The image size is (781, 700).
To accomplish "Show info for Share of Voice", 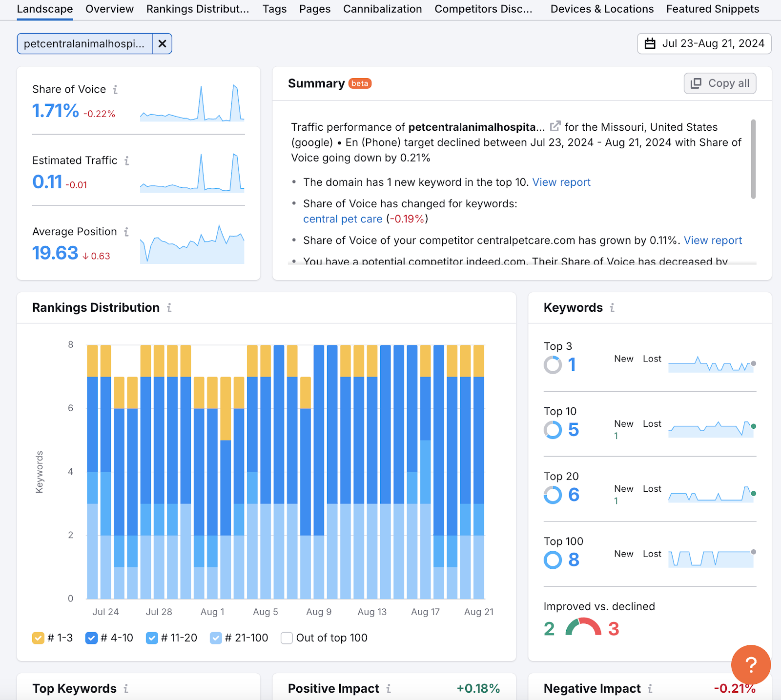I will [115, 90].
